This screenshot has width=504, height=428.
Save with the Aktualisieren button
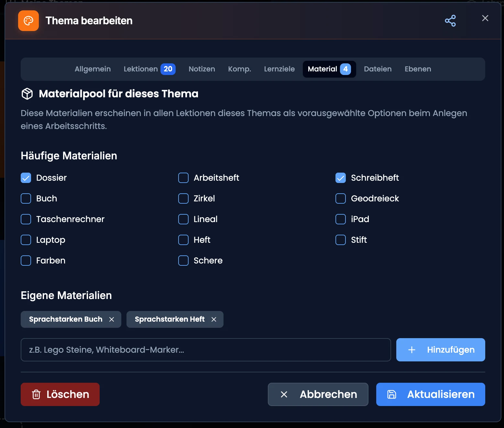[x=431, y=394]
